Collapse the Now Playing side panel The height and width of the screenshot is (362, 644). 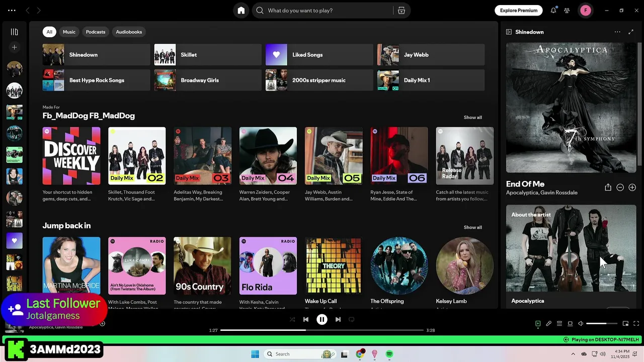coord(509,32)
